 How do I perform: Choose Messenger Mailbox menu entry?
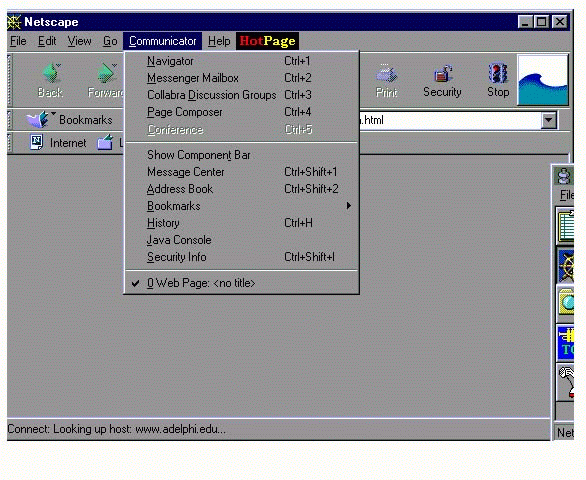coord(241,78)
